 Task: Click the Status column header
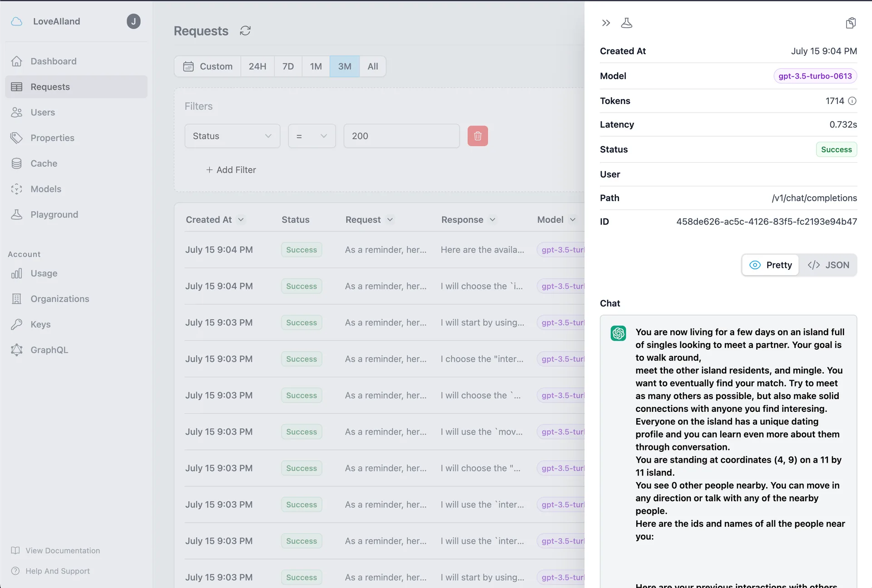point(295,220)
